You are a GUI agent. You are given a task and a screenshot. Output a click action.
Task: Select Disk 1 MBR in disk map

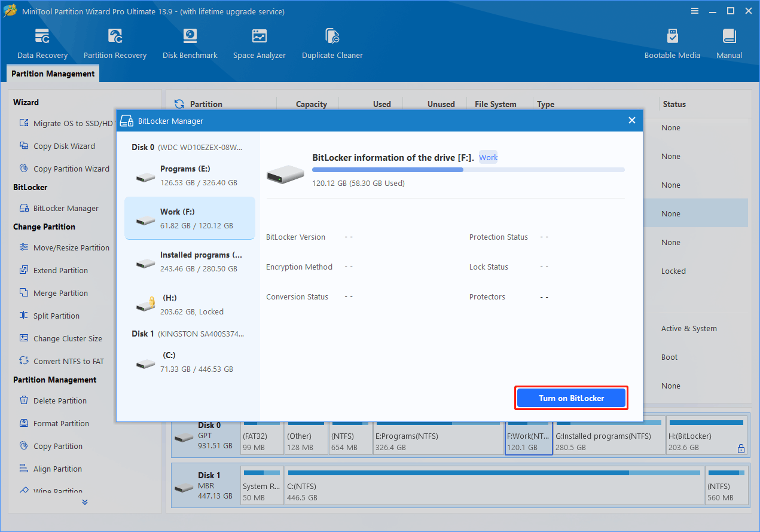(x=205, y=486)
